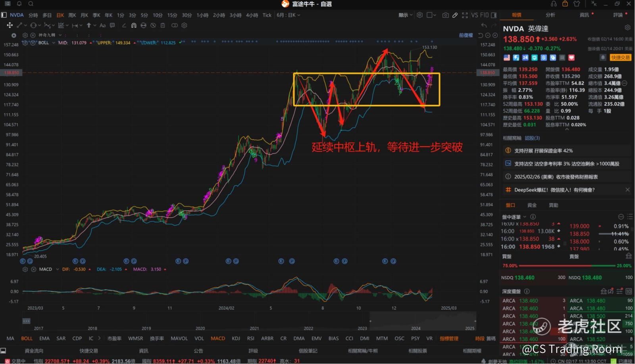Open the 盤中逐筆 dropdown

click(x=514, y=217)
